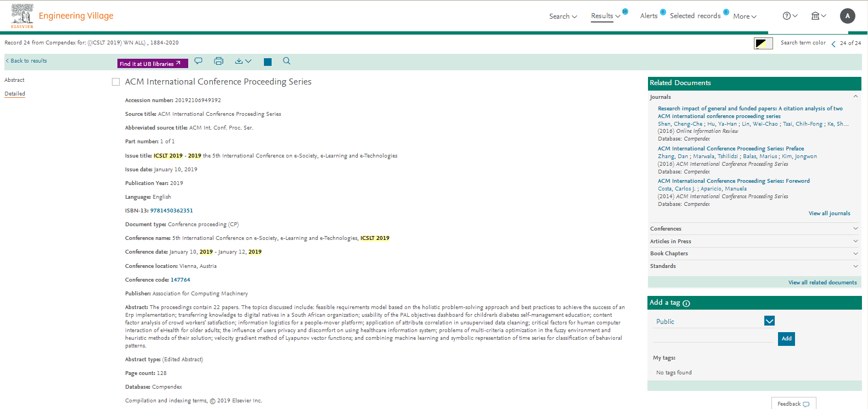Open the help question-mark menu
The image size is (868, 409).
(x=790, y=16)
